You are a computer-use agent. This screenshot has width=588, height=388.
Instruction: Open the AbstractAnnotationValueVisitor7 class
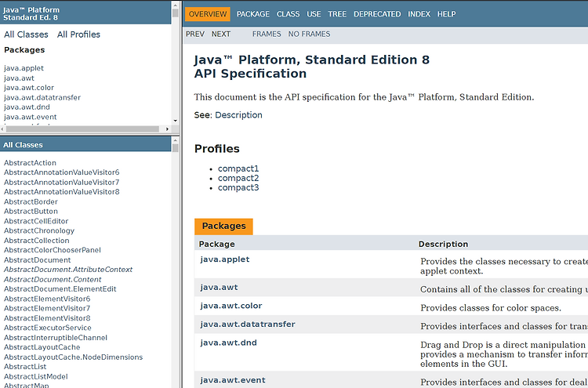tap(61, 182)
